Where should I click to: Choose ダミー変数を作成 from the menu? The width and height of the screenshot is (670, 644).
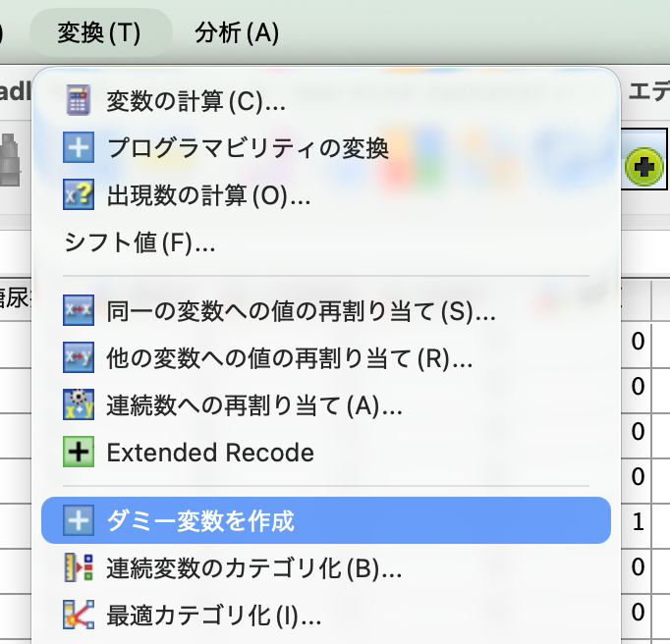click(x=326, y=520)
